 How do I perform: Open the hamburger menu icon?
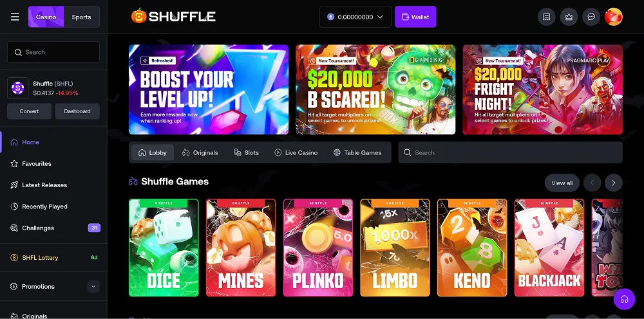click(15, 17)
